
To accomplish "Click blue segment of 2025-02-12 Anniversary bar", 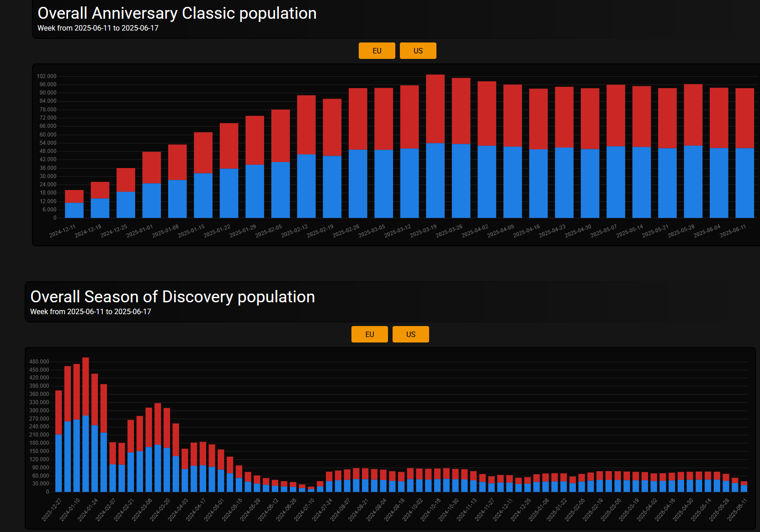I will (306, 186).
